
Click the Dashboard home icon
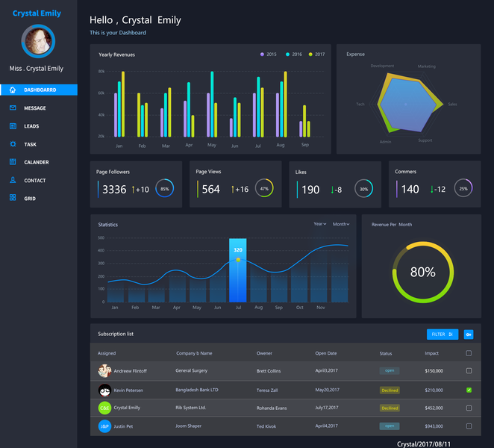(x=13, y=90)
